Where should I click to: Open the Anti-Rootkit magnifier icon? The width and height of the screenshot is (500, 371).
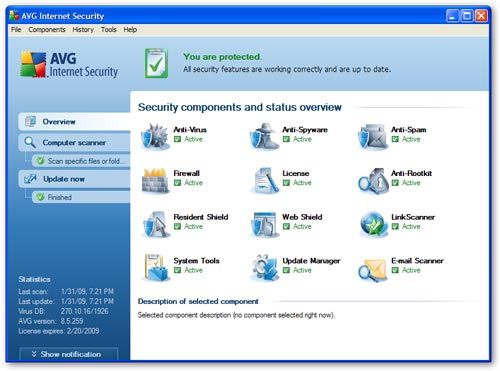coord(373,180)
